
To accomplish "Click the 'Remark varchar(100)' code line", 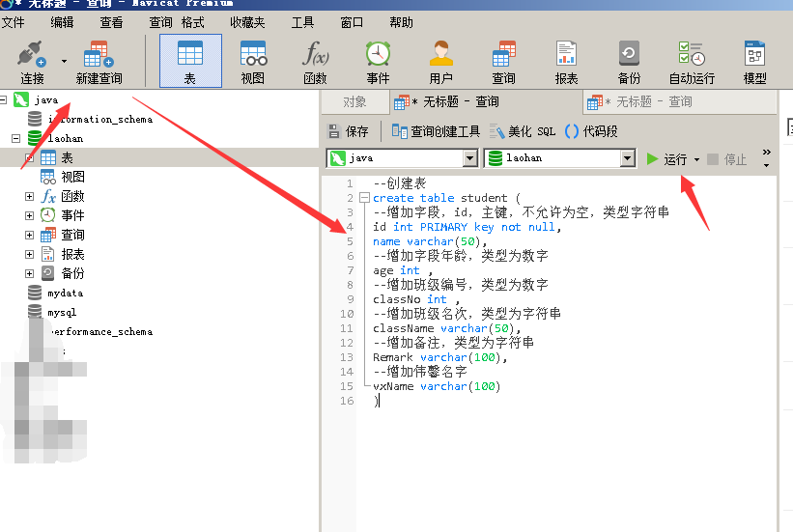I will 440,357.
